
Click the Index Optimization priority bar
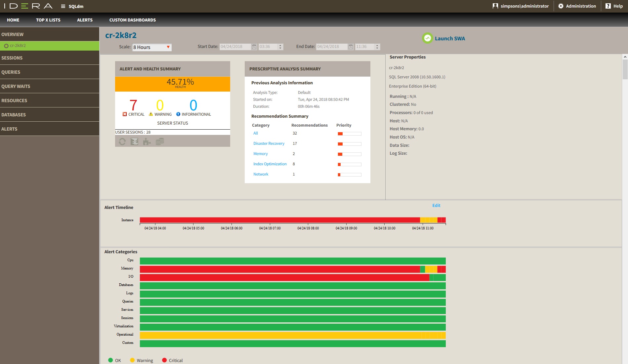(349, 164)
